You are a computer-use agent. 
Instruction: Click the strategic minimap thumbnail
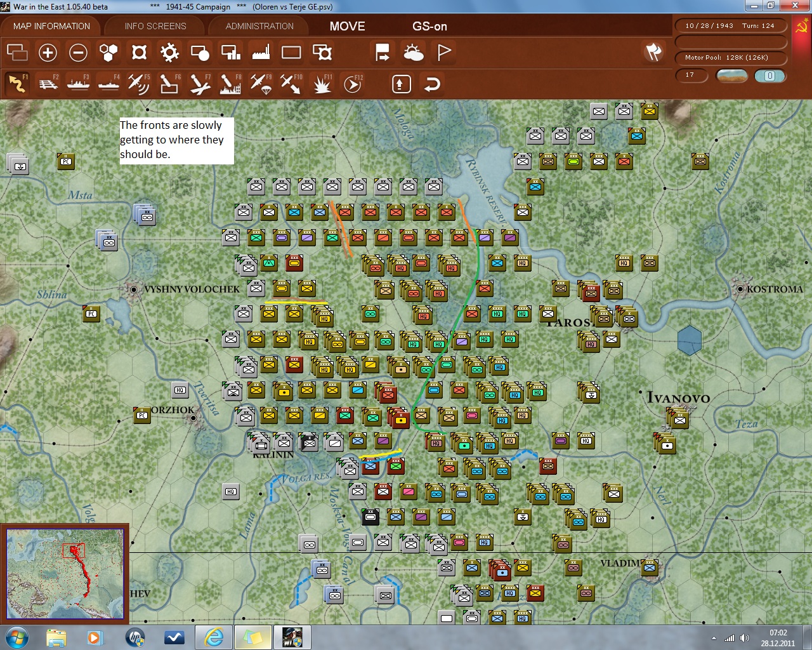65,574
